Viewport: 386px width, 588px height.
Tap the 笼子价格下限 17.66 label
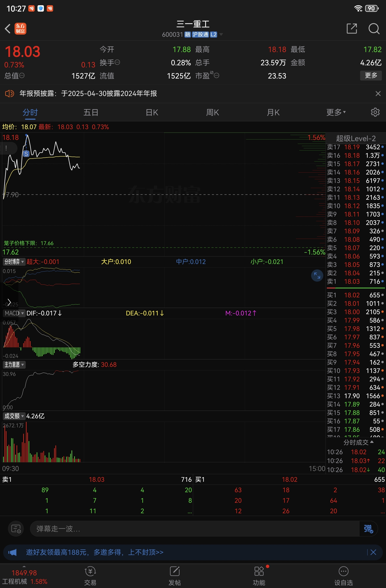point(29,243)
